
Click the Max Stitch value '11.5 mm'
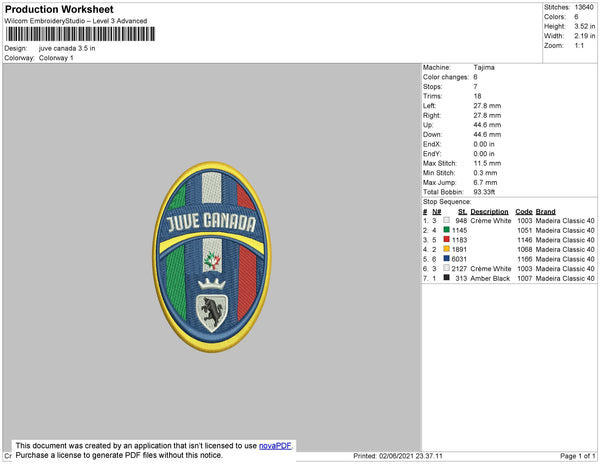click(x=487, y=163)
